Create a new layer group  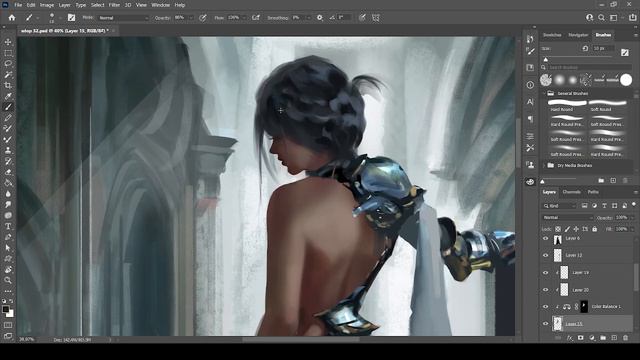pos(603,338)
